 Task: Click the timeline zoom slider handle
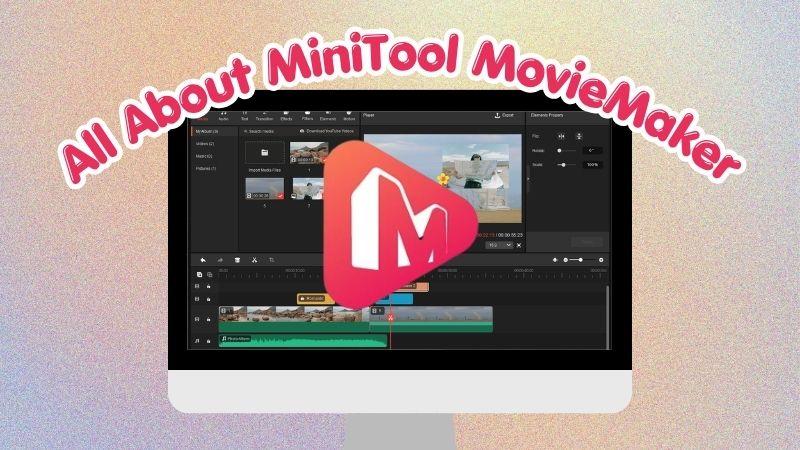pos(581,260)
